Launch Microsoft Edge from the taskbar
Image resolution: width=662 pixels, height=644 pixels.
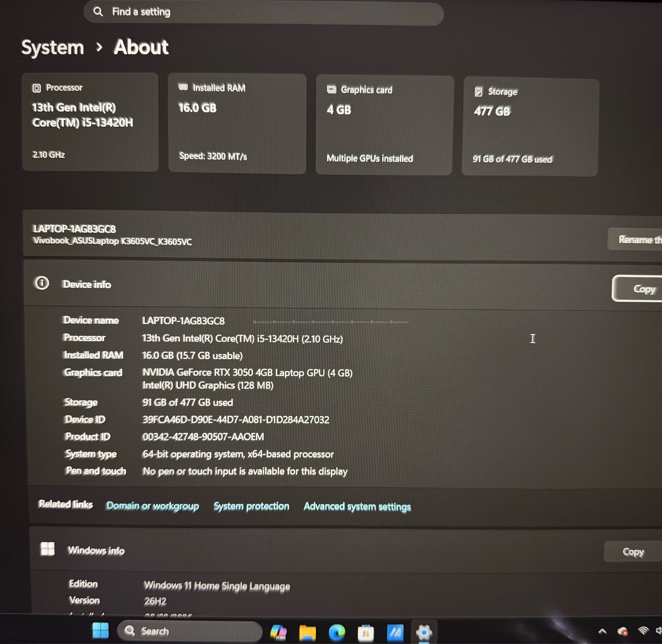coord(337,632)
